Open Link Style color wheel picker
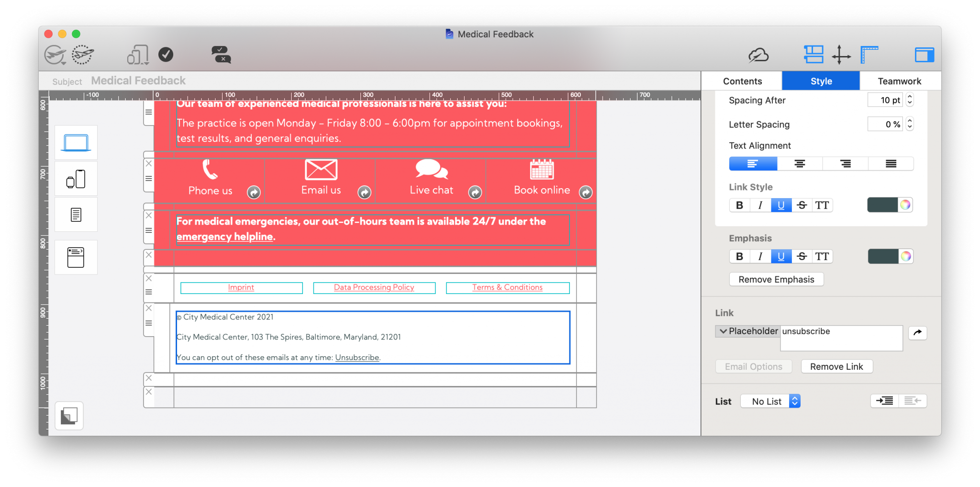980x487 pixels. 905,205
